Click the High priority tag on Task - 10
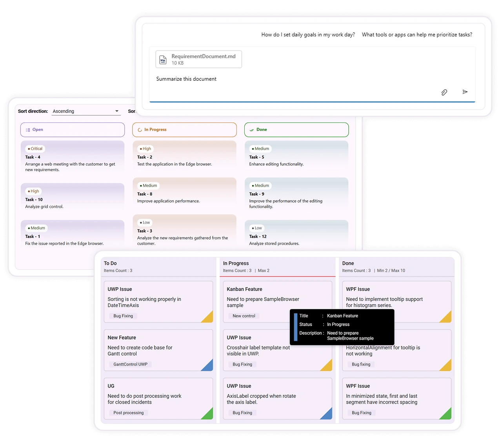Screen dimensions: 500x448 pos(34,191)
